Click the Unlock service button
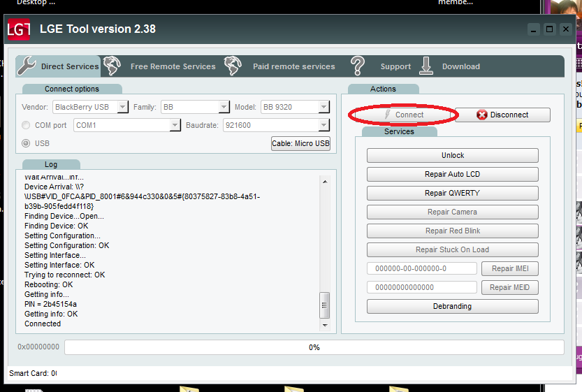The width and height of the screenshot is (582, 392). [453, 155]
